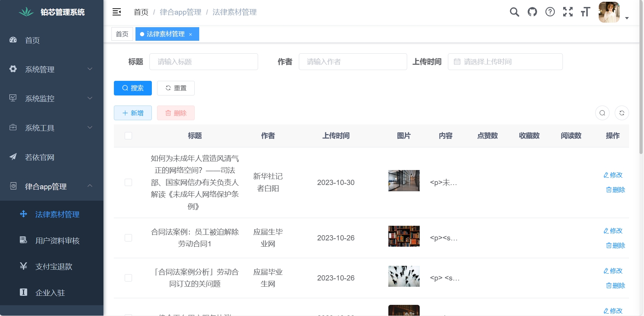Image resolution: width=644 pixels, height=316 pixels.
Task: Close the 法律素材管理 tab
Action: point(191,34)
